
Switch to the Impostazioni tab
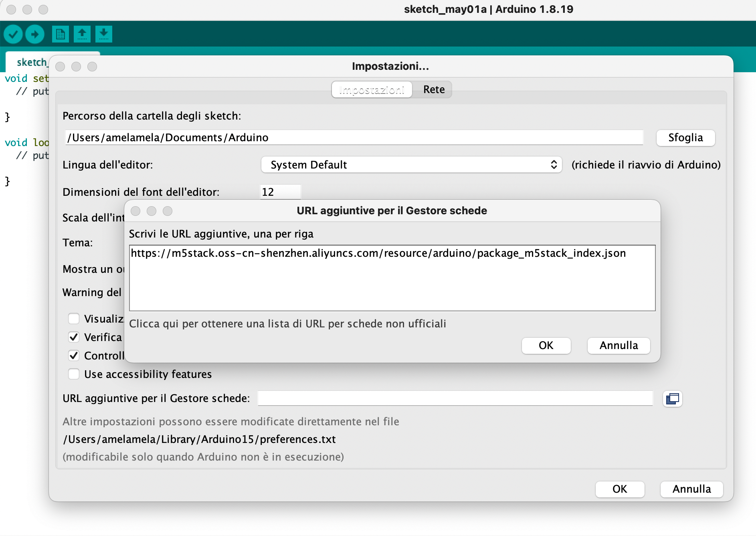[371, 89]
